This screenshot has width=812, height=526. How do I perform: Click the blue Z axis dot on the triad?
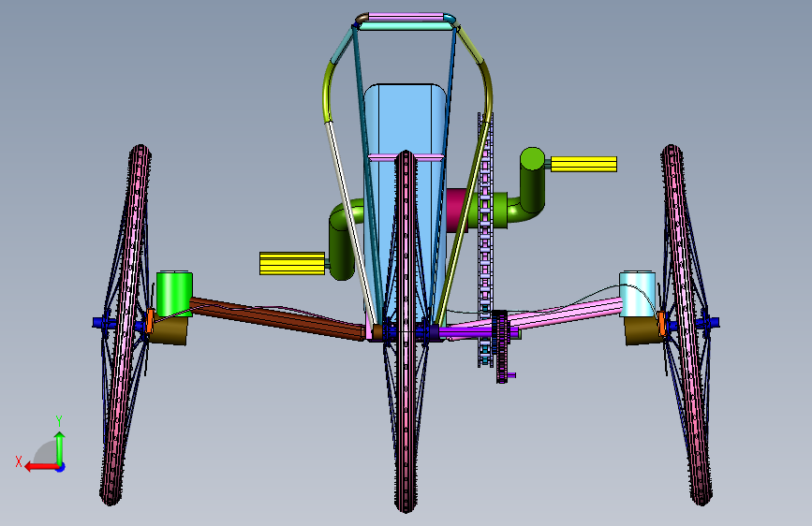[x=61, y=467]
